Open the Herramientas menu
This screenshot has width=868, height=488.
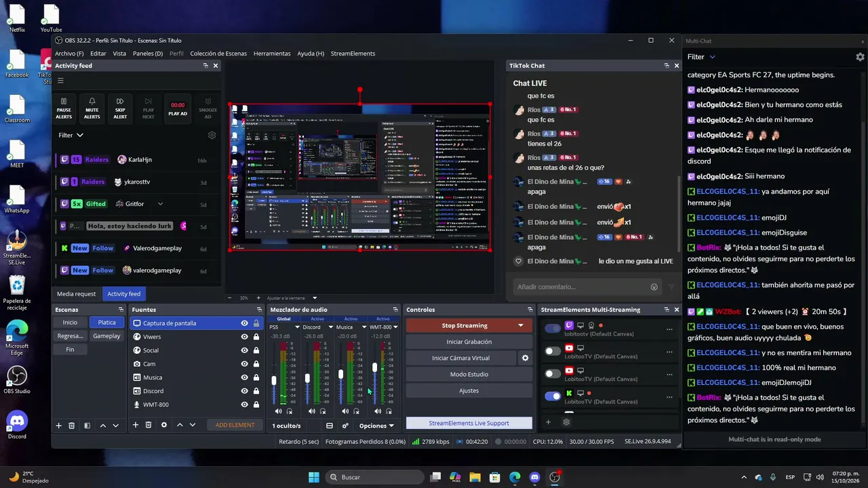coord(272,54)
